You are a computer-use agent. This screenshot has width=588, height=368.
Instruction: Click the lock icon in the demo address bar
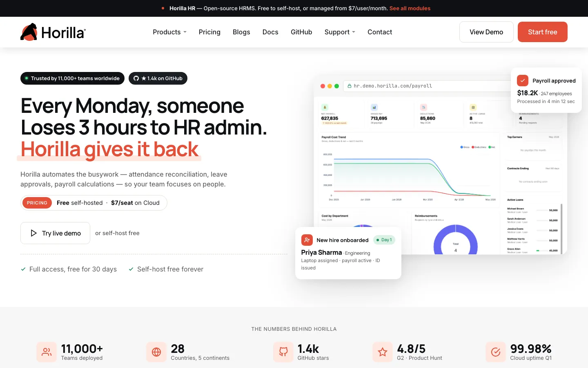(350, 86)
